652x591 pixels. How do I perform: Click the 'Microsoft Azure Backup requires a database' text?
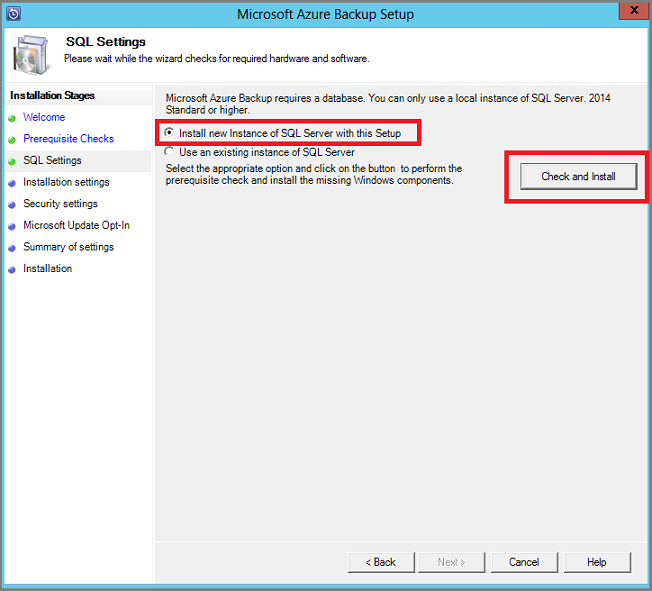(x=388, y=104)
